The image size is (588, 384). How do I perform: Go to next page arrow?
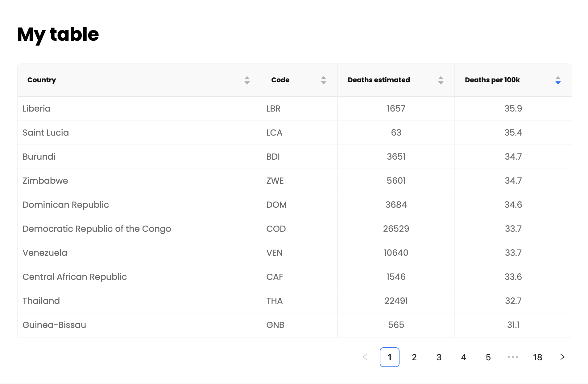[562, 357]
